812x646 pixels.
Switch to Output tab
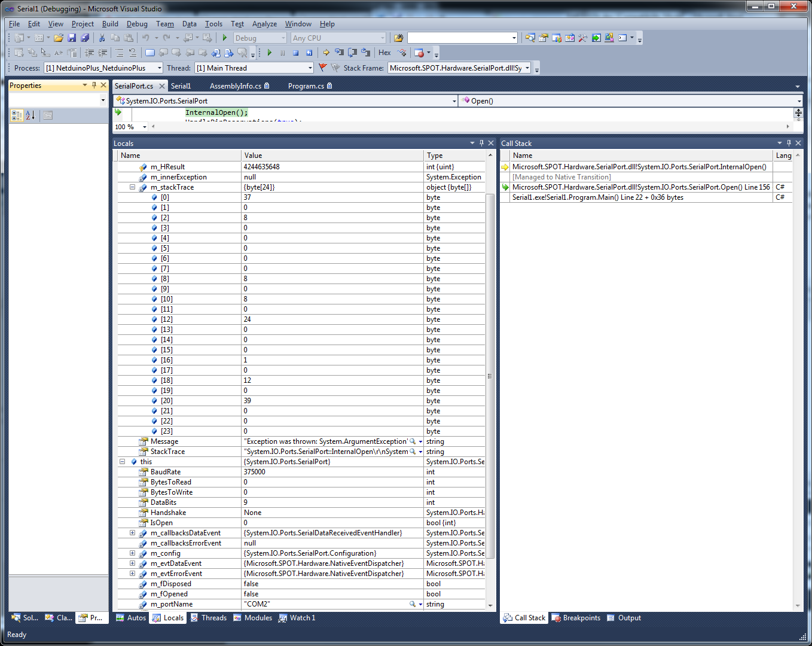[624, 618]
